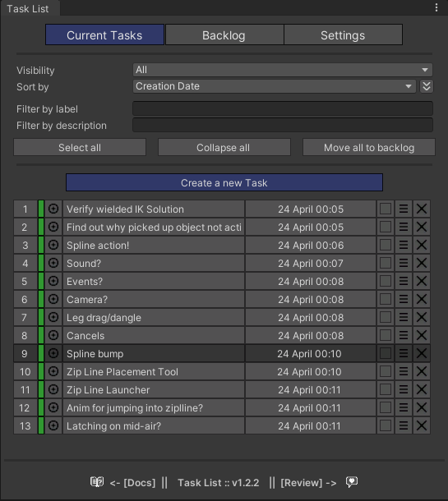Check the box for Latching on mid-air?
This screenshot has width=448, height=501.
(x=386, y=425)
